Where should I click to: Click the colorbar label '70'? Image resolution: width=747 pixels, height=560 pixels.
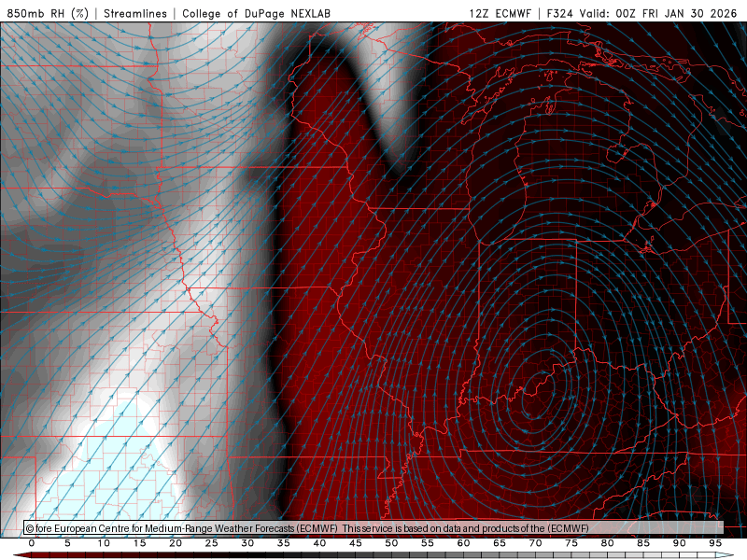point(535,543)
